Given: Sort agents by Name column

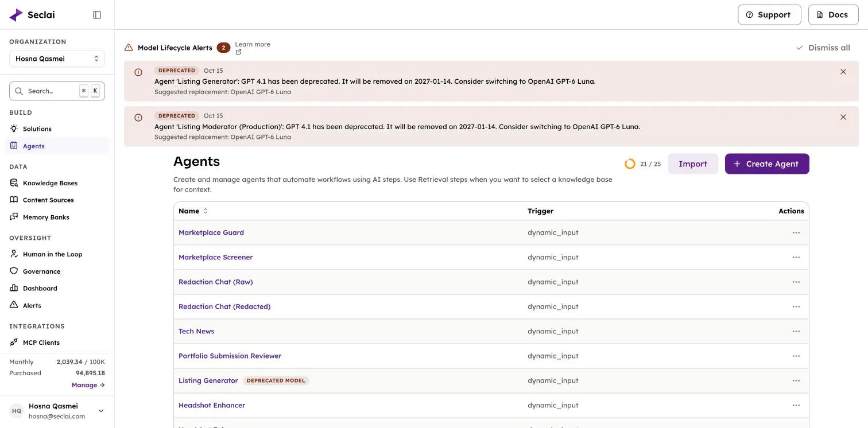Looking at the screenshot, I should (x=193, y=211).
